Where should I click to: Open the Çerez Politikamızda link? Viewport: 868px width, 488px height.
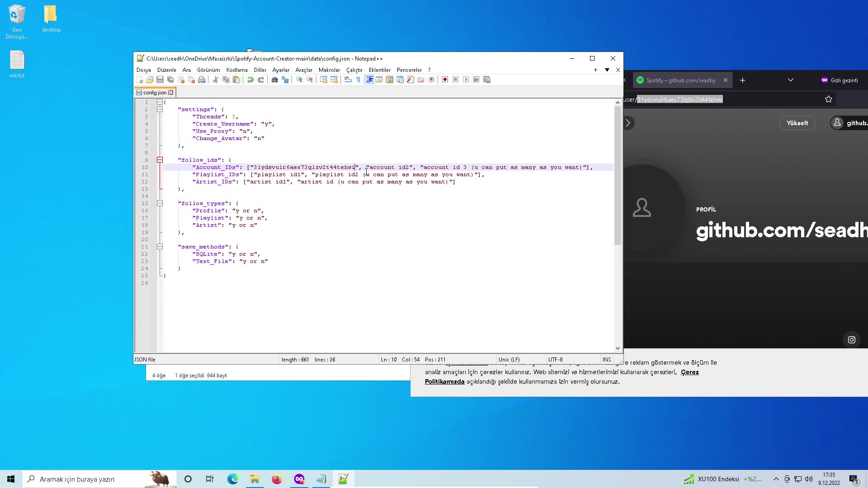[444, 381]
